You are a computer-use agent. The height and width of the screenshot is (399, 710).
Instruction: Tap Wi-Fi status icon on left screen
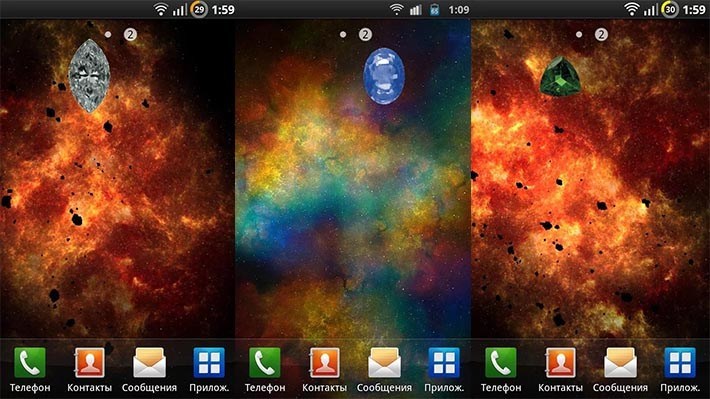[160, 10]
